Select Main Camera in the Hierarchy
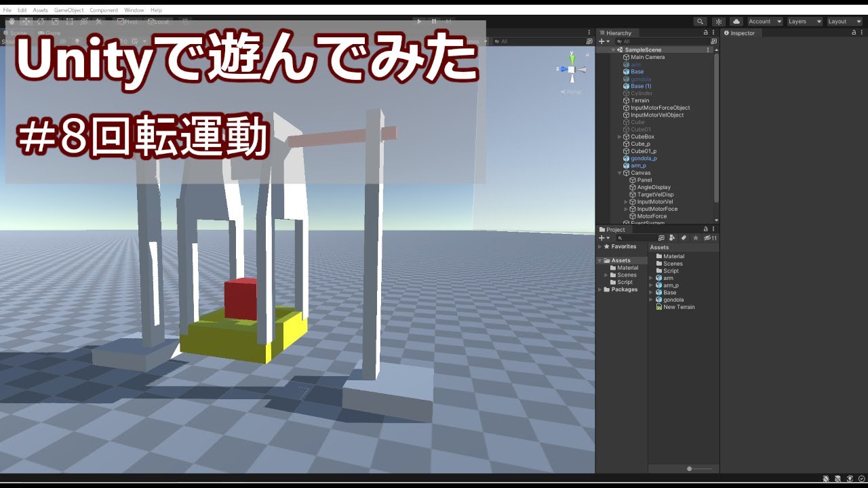 [x=648, y=57]
